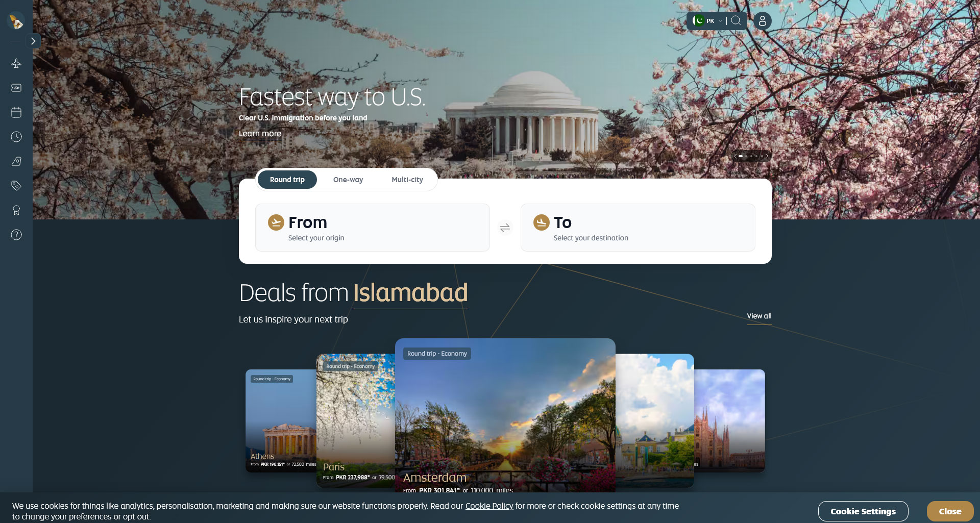Open the user account profile icon
This screenshot has height=523, width=980.
coord(763,21)
